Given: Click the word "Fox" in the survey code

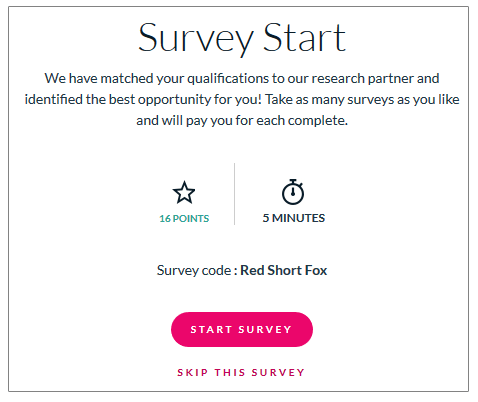Looking at the screenshot, I should click(316, 270).
